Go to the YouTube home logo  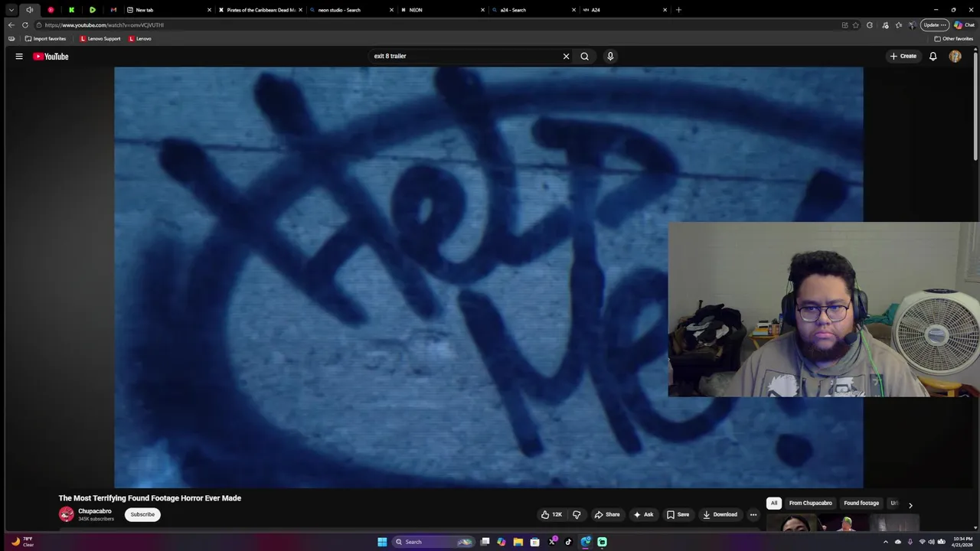(51, 56)
